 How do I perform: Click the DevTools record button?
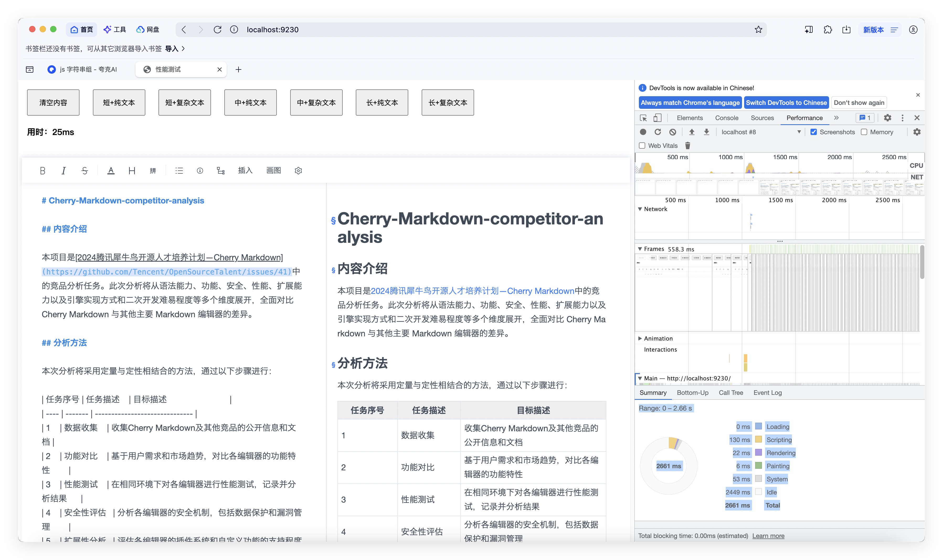[643, 132]
